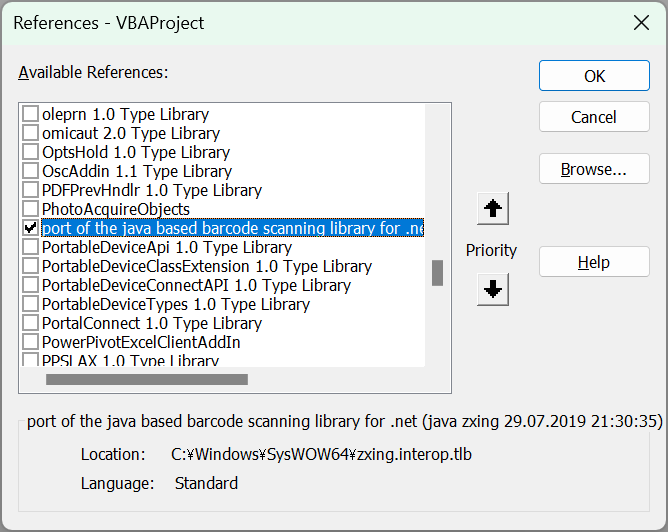This screenshot has width=668, height=532.
Task: Select omicaut 2.0 Type Library text
Action: pyautogui.click(x=131, y=133)
